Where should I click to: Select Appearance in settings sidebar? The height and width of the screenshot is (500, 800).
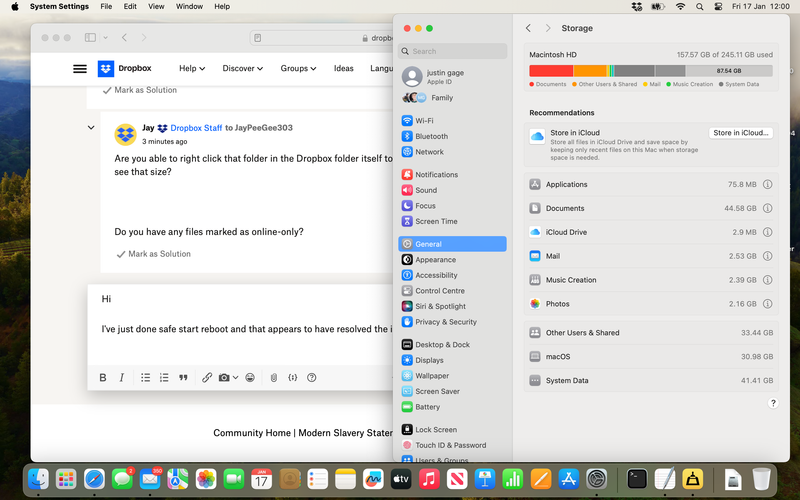coord(435,260)
